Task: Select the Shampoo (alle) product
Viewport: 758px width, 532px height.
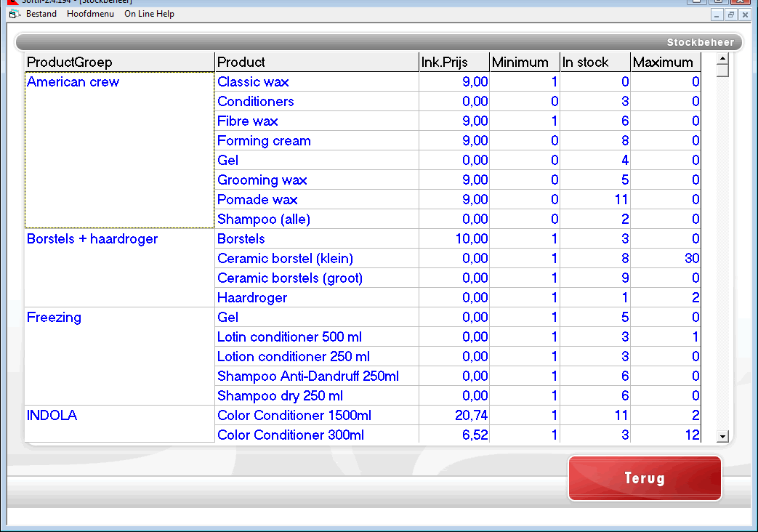Action: (317, 219)
